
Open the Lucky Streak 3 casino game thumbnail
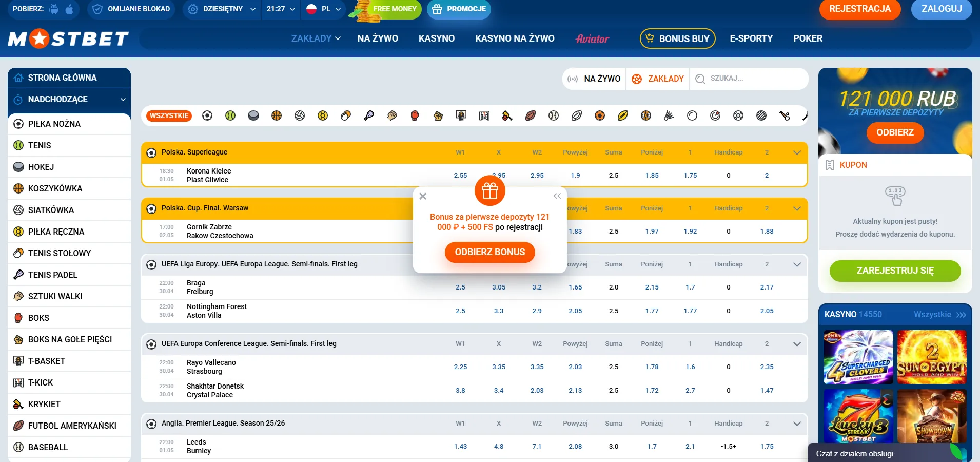pos(858,416)
